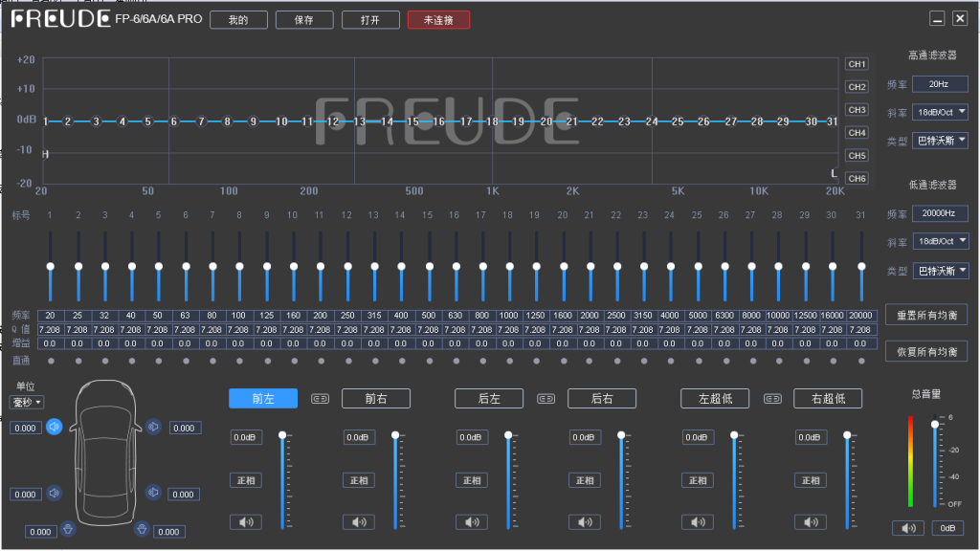The width and height of the screenshot is (980, 551).
Task: Click the red 未连接 connection button
Action: [x=438, y=20]
